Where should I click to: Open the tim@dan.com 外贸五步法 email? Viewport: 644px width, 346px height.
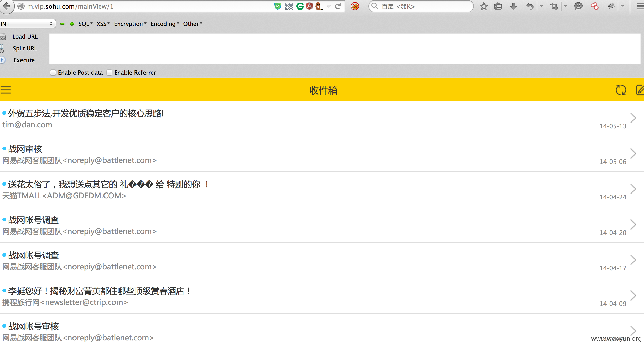pos(322,119)
